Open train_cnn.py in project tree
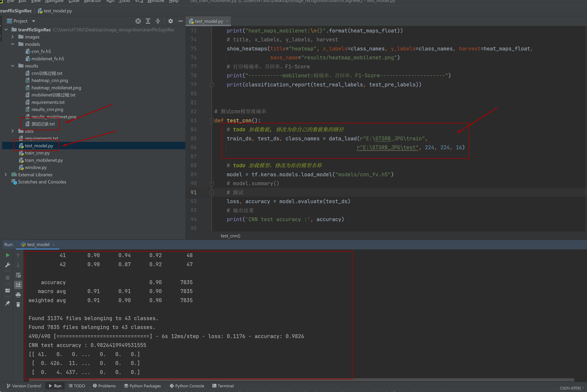The width and height of the screenshot is (587, 392). point(37,153)
